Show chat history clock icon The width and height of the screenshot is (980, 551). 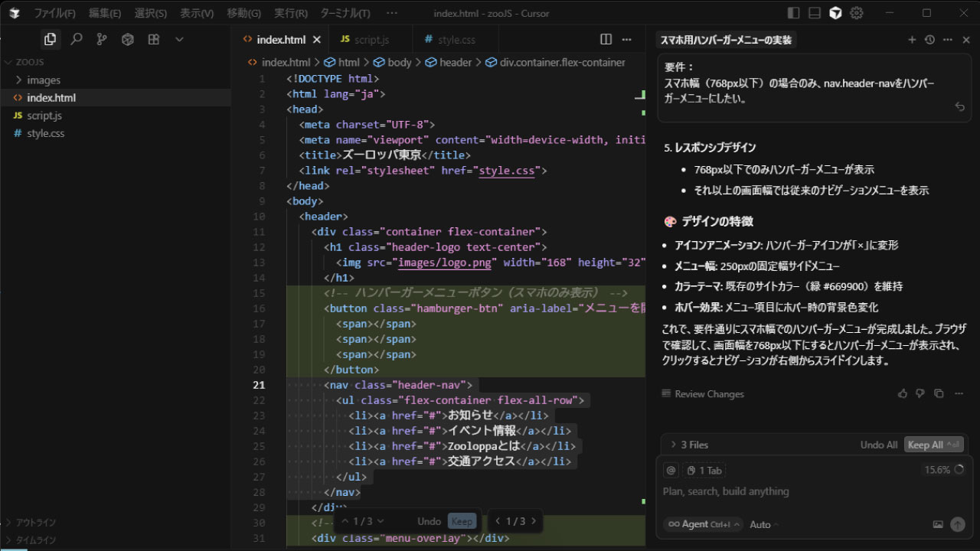(929, 40)
